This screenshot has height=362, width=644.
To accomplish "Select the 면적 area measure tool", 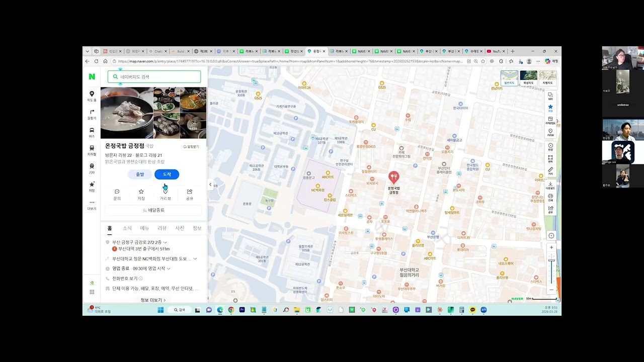I will (550, 159).
